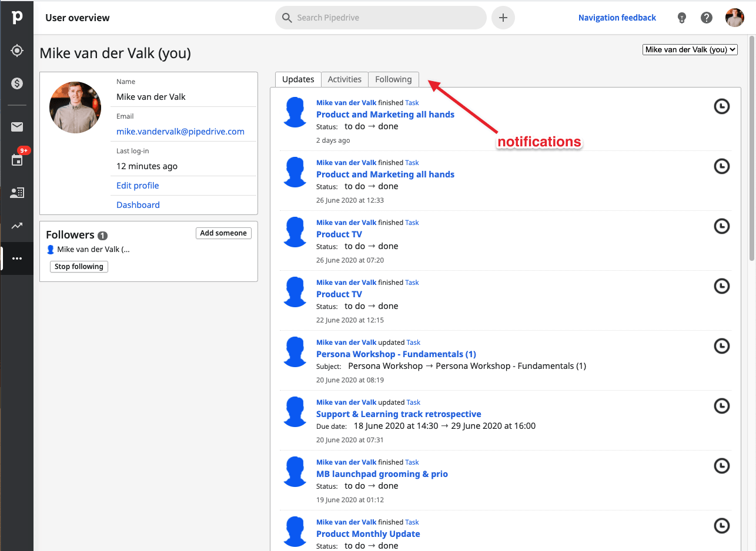This screenshot has width=756, height=551.
Task: Open Deals dollar icon in sidebar
Action: coord(17,83)
